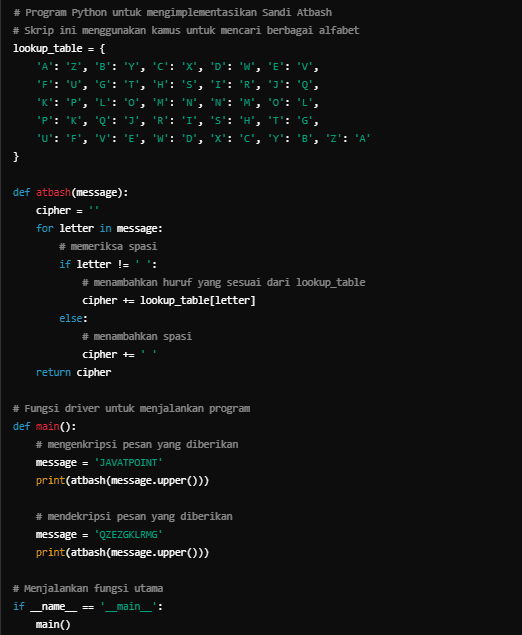Click the dictionary row starting with 'A': 'Z'
This screenshot has width=522, height=635.
pos(177,66)
